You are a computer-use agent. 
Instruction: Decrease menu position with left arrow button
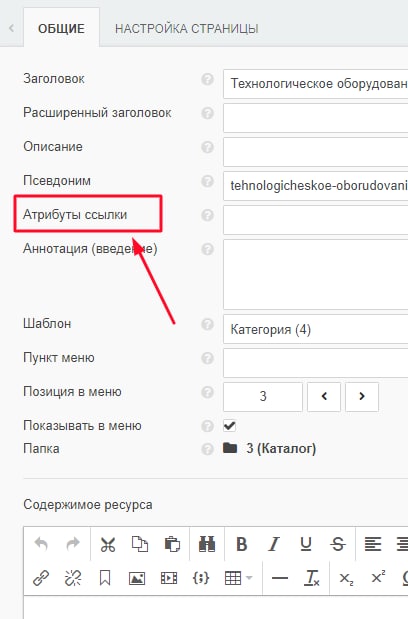point(324,396)
